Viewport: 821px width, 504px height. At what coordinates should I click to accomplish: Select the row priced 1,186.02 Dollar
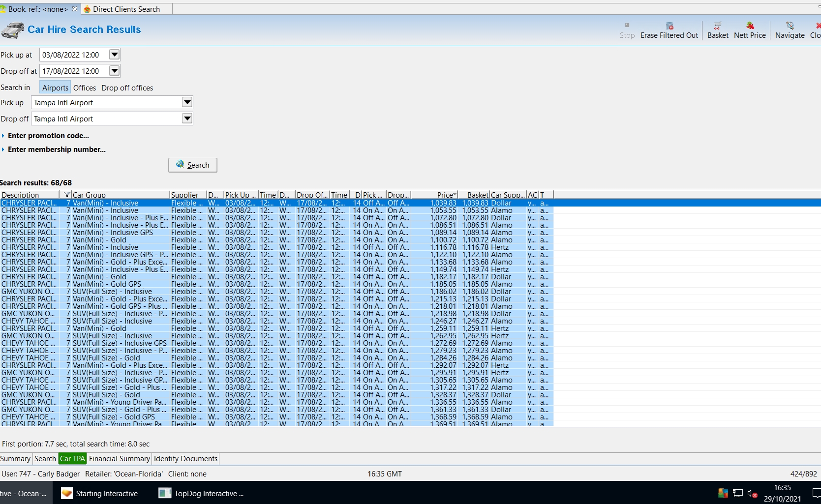(276, 292)
